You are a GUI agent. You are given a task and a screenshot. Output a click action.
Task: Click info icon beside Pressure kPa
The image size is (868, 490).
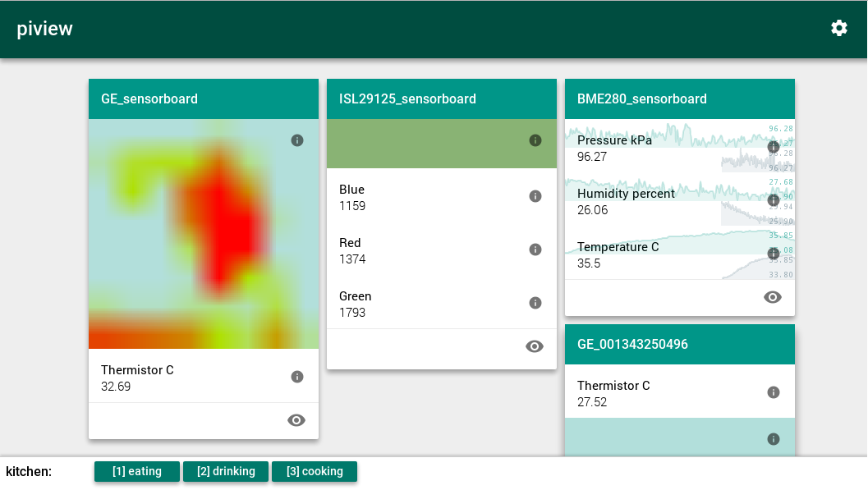773,147
